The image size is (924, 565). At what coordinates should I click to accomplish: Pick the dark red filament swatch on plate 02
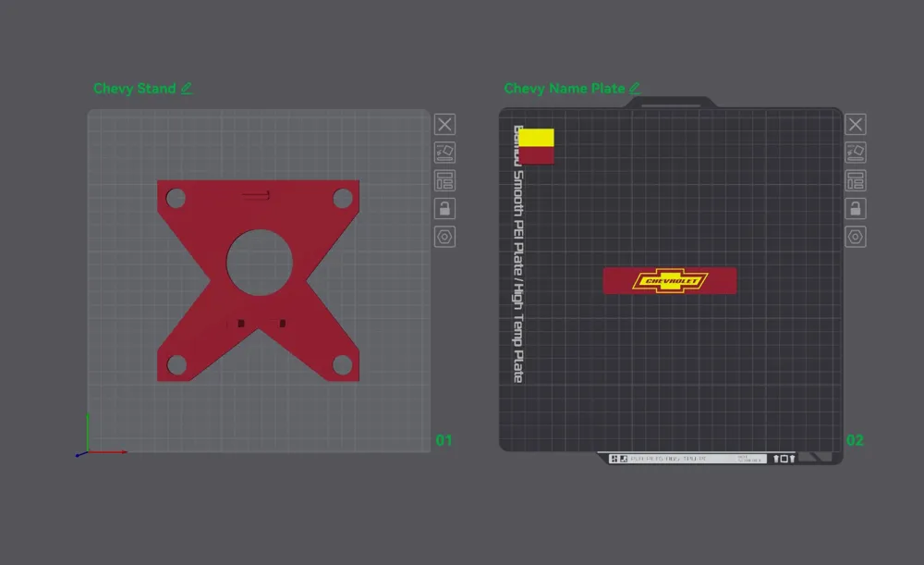point(536,156)
